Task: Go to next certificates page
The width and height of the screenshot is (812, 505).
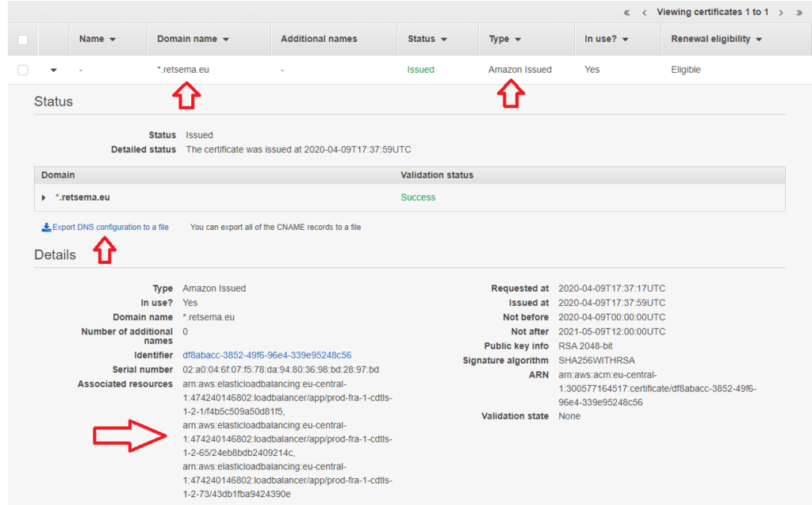Action: (x=781, y=12)
